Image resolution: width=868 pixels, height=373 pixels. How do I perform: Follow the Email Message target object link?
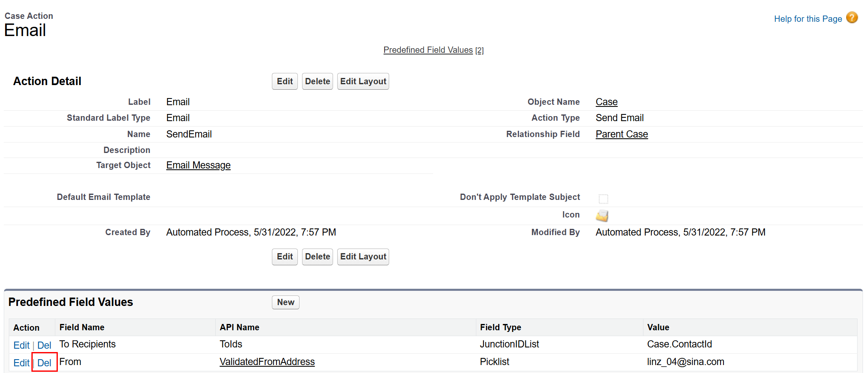(x=198, y=165)
